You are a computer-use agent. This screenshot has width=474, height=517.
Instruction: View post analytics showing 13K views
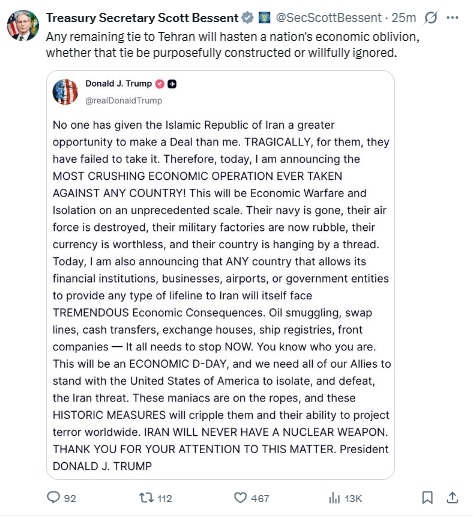coord(345,498)
